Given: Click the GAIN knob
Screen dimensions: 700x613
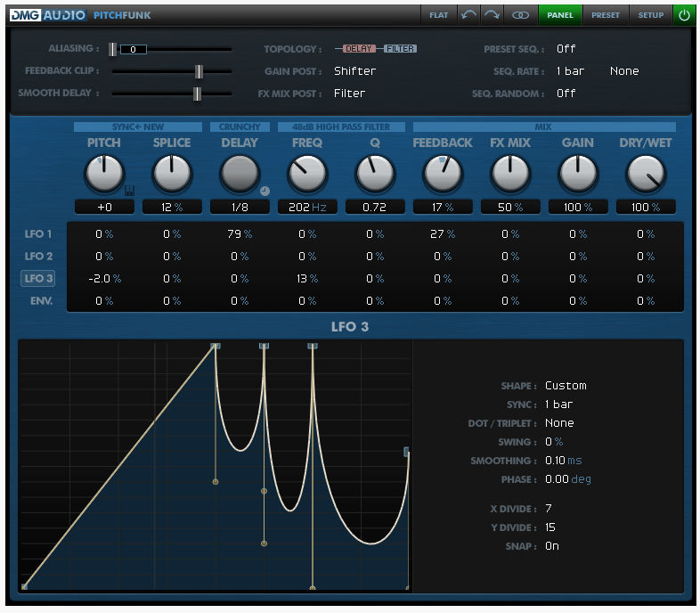Looking at the screenshot, I should point(578,174).
